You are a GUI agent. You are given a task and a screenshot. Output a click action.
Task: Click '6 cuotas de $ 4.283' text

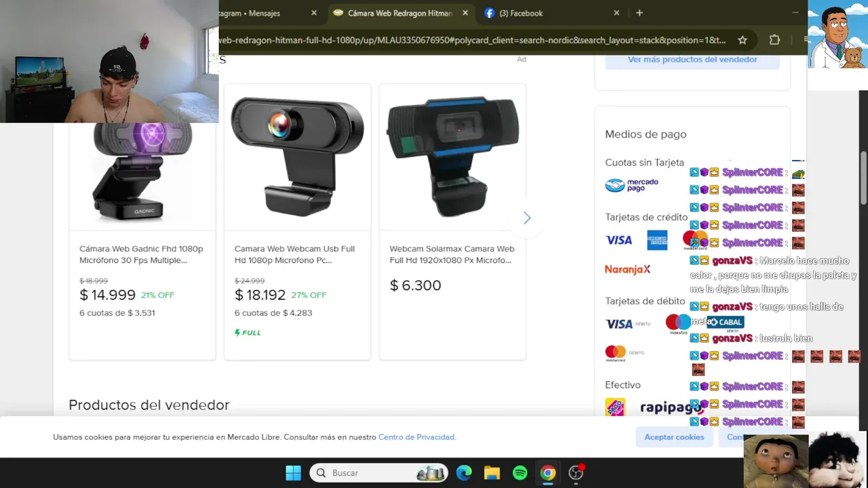click(x=273, y=313)
